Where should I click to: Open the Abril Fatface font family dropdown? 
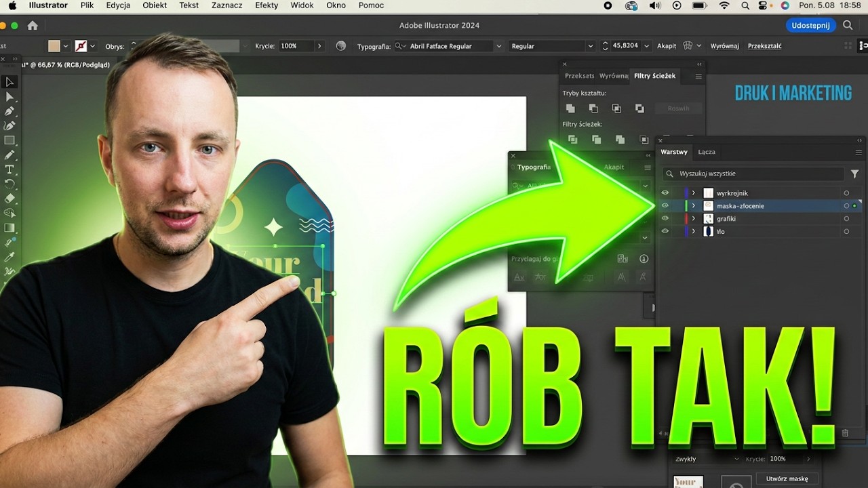click(x=499, y=46)
